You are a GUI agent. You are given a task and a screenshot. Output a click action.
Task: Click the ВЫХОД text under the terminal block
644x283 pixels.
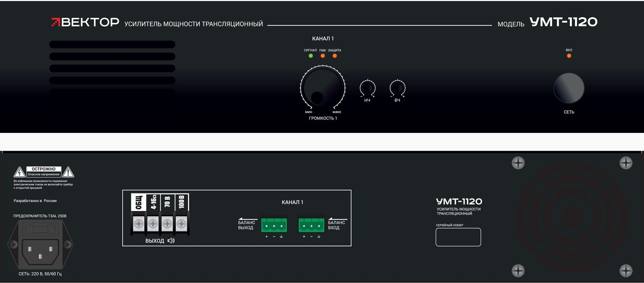[x=155, y=241]
